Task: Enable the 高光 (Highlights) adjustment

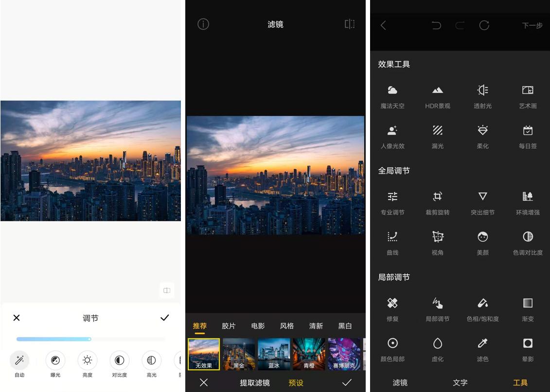Action: (151, 365)
